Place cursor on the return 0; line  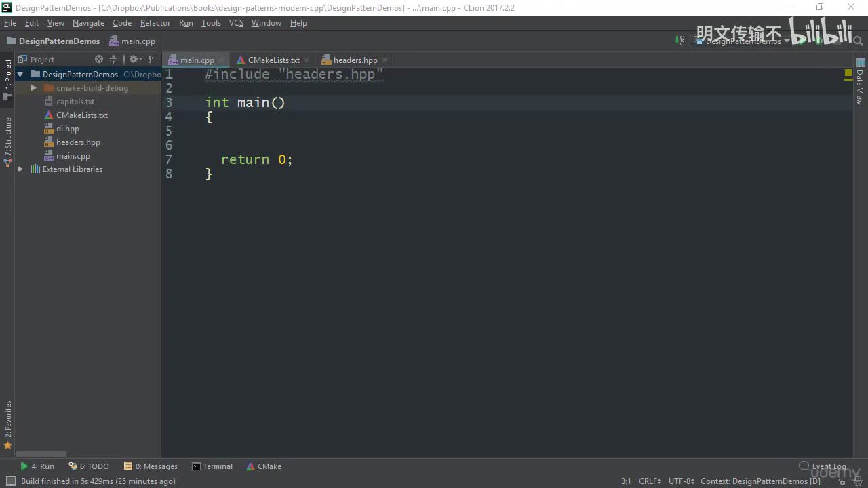pos(256,160)
